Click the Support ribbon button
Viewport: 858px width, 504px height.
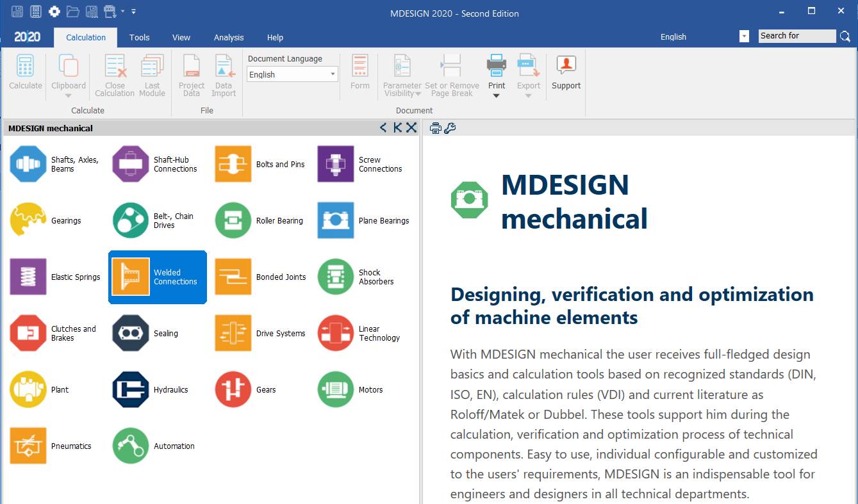coord(566,72)
